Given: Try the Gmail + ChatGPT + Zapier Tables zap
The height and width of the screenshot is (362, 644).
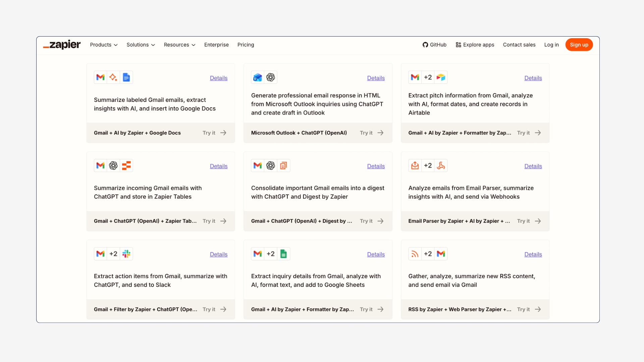Looking at the screenshot, I should coord(215,221).
